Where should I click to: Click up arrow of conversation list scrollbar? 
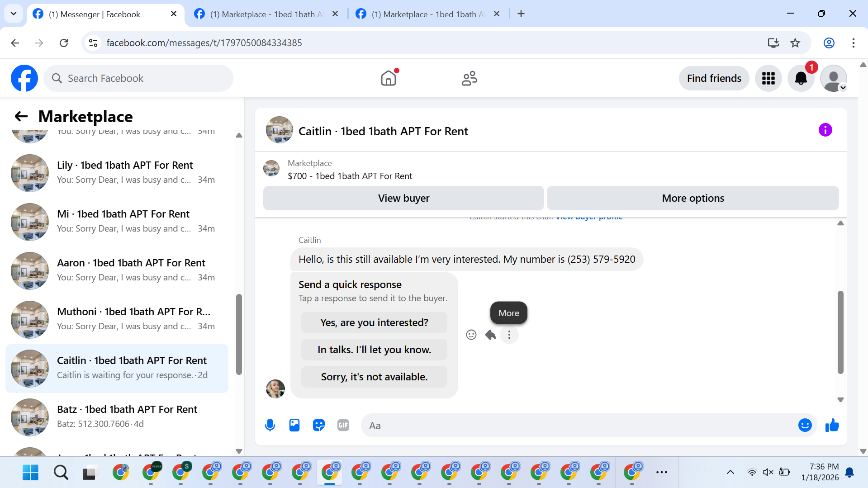pyautogui.click(x=239, y=135)
